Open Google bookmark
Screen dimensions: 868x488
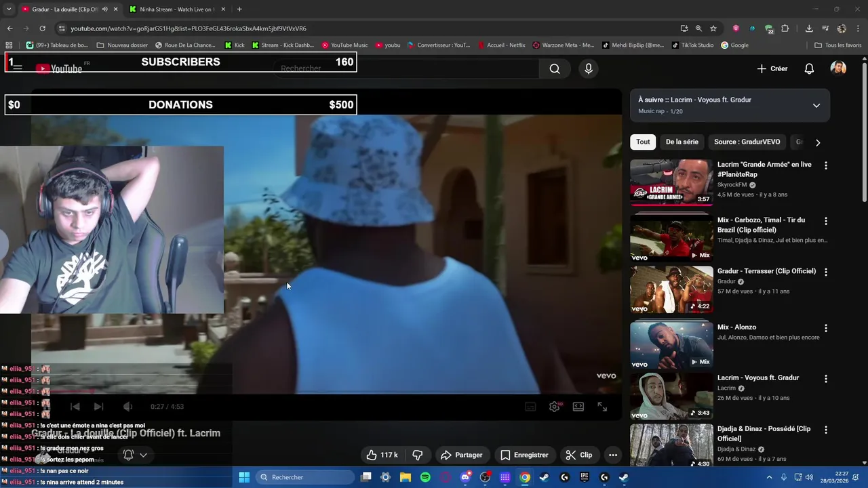pyautogui.click(x=734, y=45)
